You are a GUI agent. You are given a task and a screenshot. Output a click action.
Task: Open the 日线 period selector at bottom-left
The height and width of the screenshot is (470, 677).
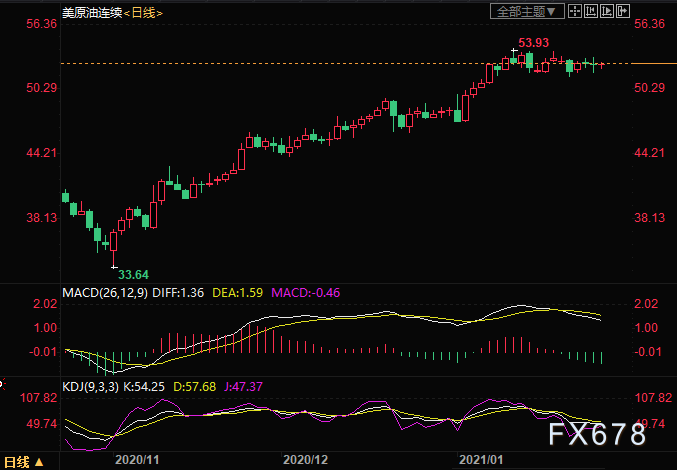pos(23,462)
